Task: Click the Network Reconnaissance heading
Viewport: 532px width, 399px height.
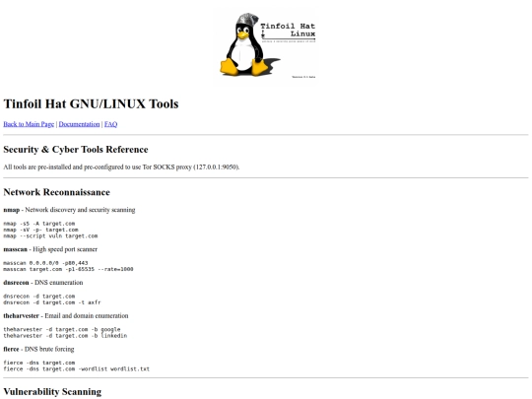Action: (57, 192)
